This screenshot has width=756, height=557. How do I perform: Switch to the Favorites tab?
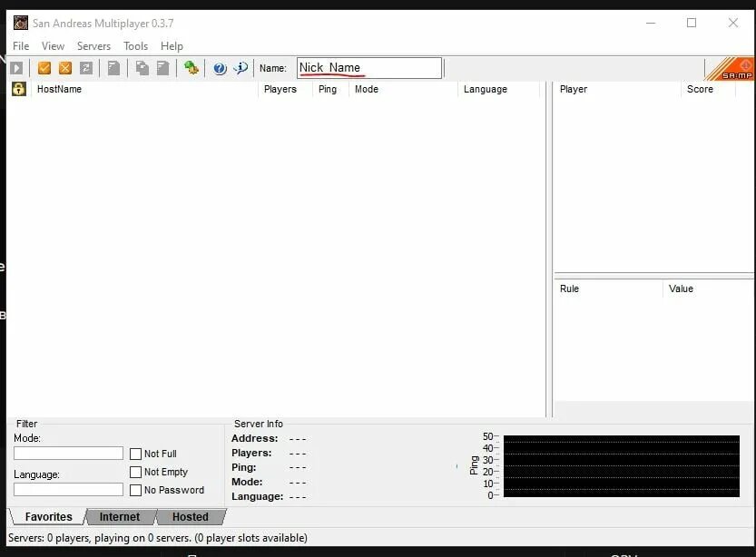[48, 516]
